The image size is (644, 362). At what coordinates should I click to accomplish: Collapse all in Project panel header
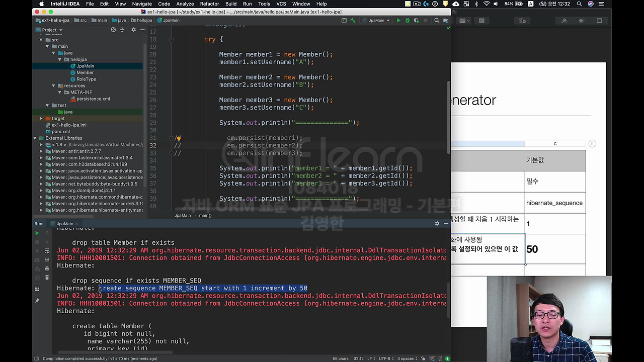point(123,30)
